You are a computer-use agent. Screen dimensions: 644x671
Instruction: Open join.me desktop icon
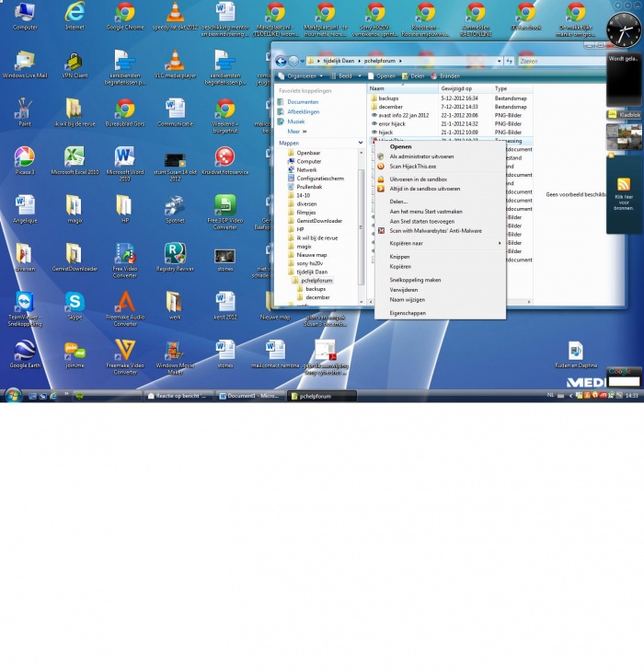coord(75,353)
